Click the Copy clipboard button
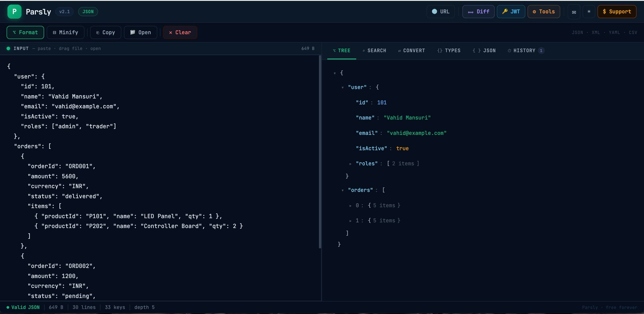 106,32
